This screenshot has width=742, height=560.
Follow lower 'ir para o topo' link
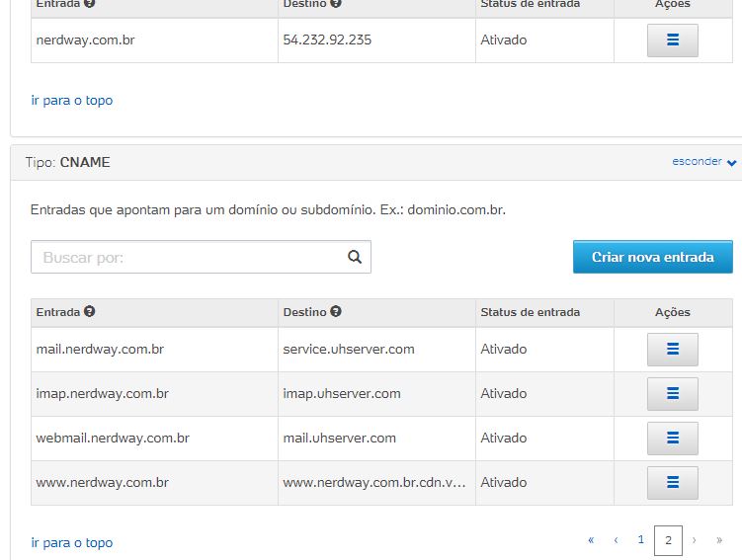click(72, 542)
